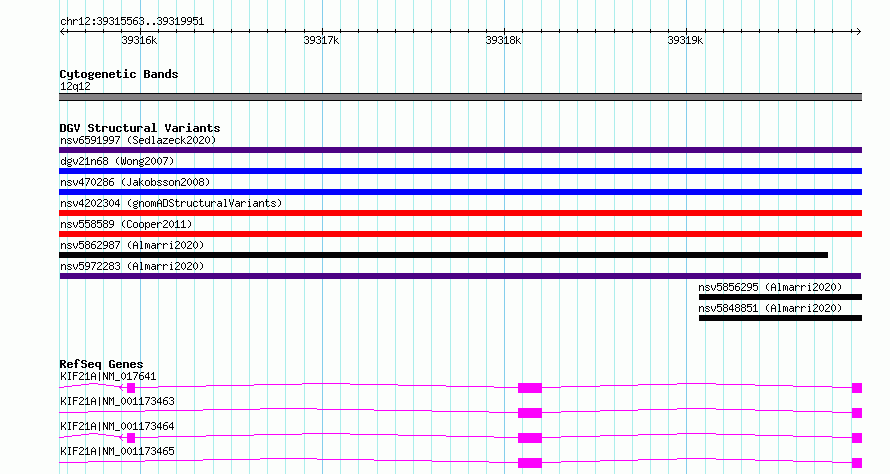890x474 pixels.
Task: Click the purple bar for nsv5972283
Action: click(460, 276)
